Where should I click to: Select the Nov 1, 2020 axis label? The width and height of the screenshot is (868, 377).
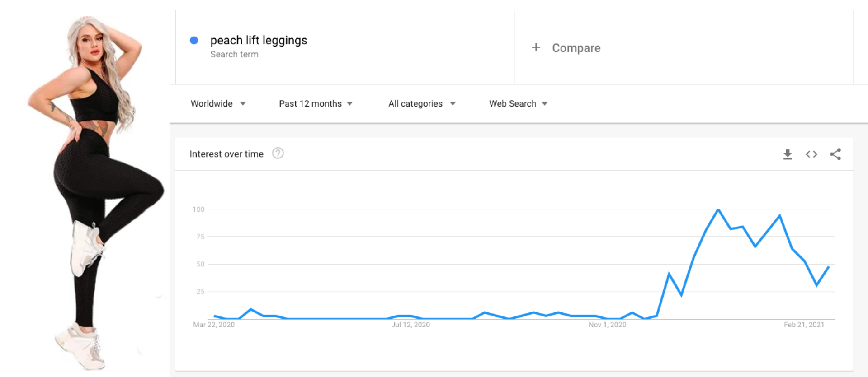[x=607, y=325]
